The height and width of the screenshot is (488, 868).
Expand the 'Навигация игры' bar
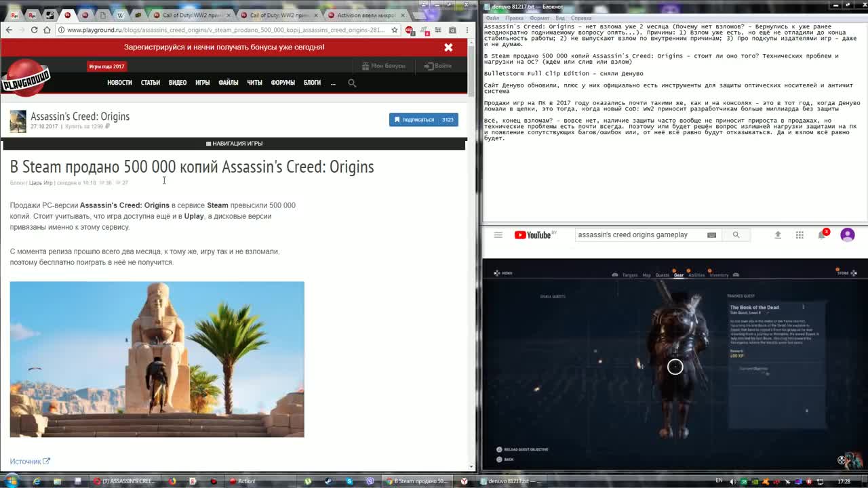235,143
